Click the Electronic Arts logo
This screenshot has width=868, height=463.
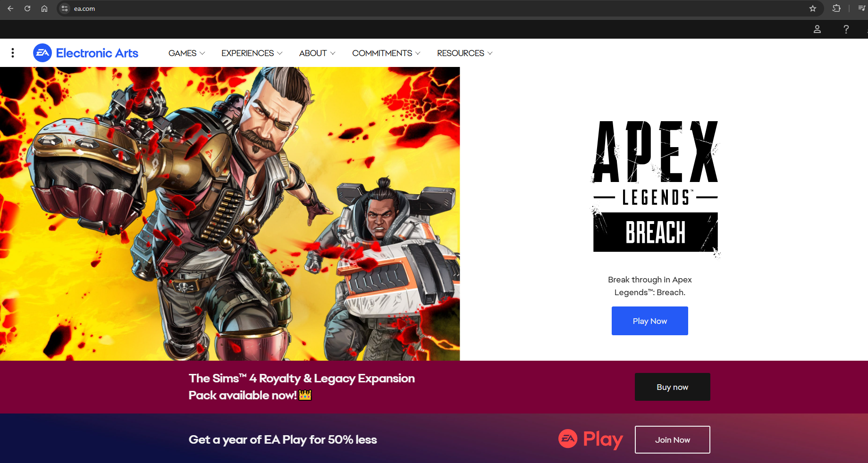tap(85, 53)
